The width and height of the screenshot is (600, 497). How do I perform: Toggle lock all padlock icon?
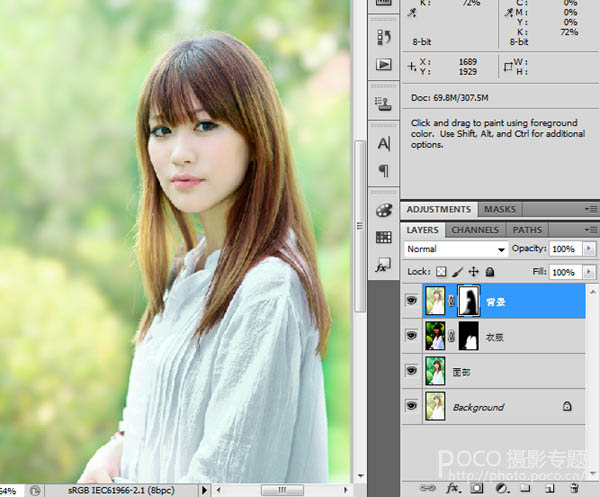coord(490,272)
